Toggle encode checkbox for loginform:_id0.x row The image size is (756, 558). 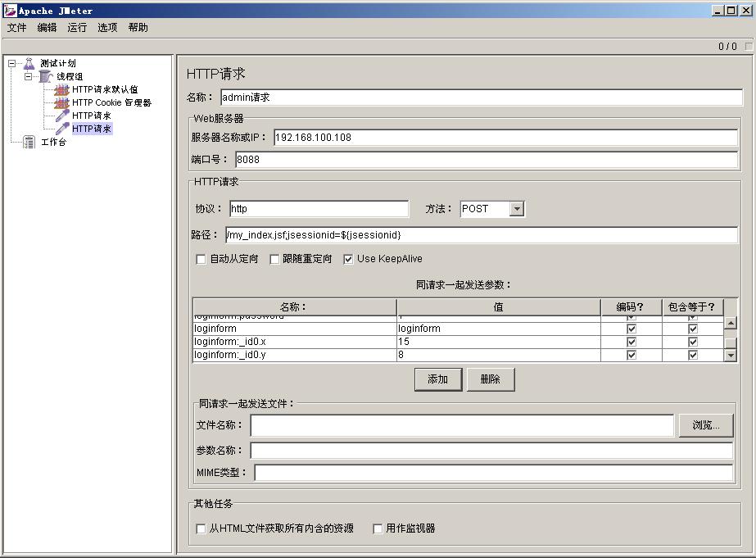tap(632, 342)
